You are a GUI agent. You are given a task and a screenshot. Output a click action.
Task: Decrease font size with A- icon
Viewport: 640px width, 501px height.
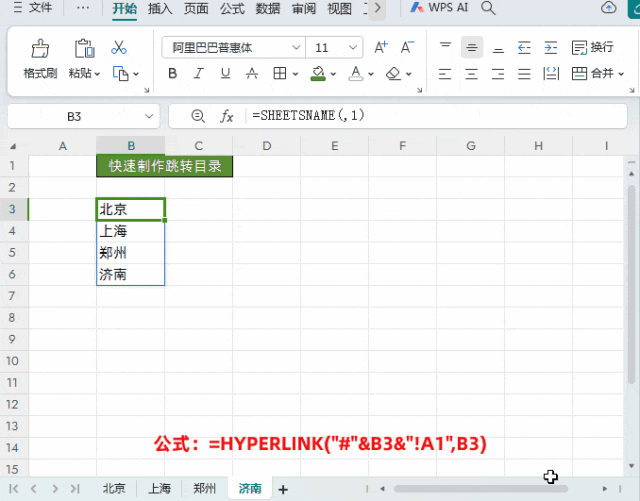click(x=407, y=47)
